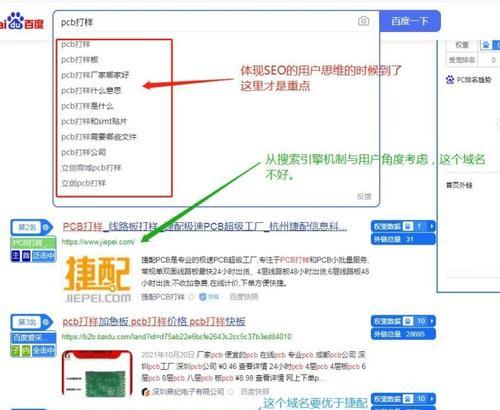
Task: Click bottom-most 权重数据 10 widget
Action: 403,399
